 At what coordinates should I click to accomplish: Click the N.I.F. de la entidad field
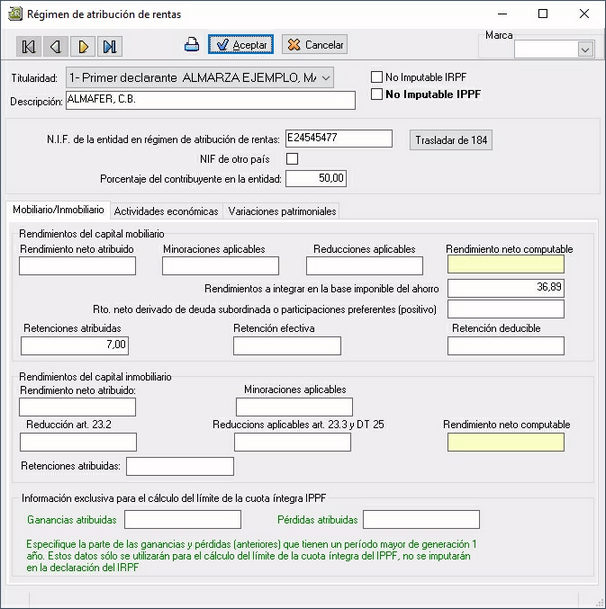tap(339, 138)
